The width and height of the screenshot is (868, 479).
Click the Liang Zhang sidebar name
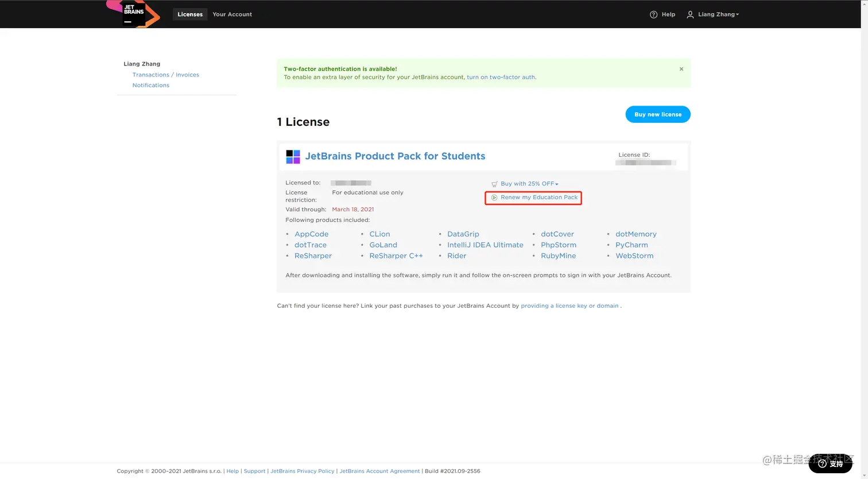click(142, 64)
